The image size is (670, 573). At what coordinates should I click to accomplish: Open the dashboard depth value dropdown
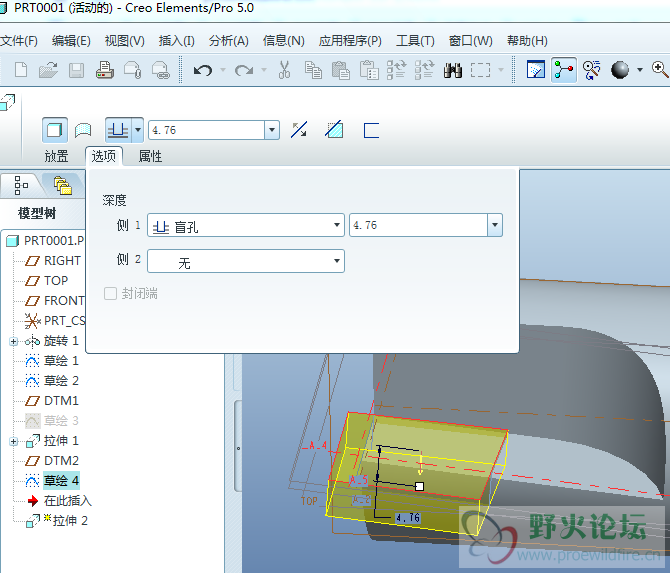coord(272,130)
